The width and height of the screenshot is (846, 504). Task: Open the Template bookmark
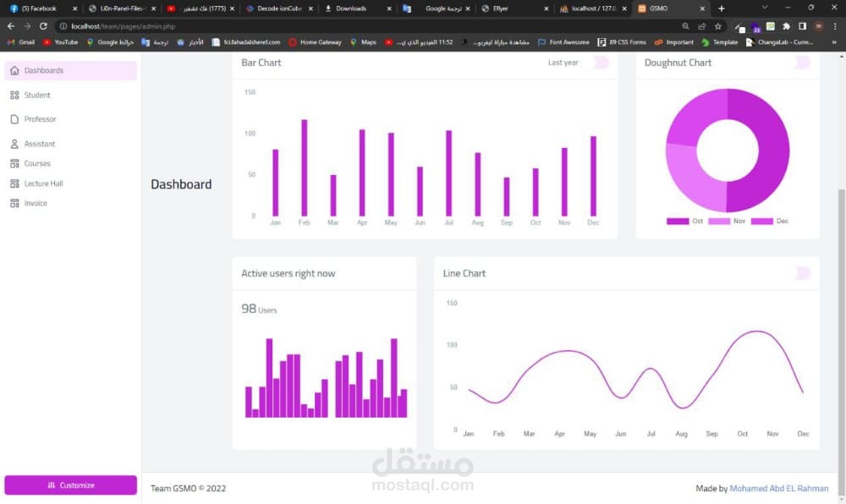tap(719, 42)
